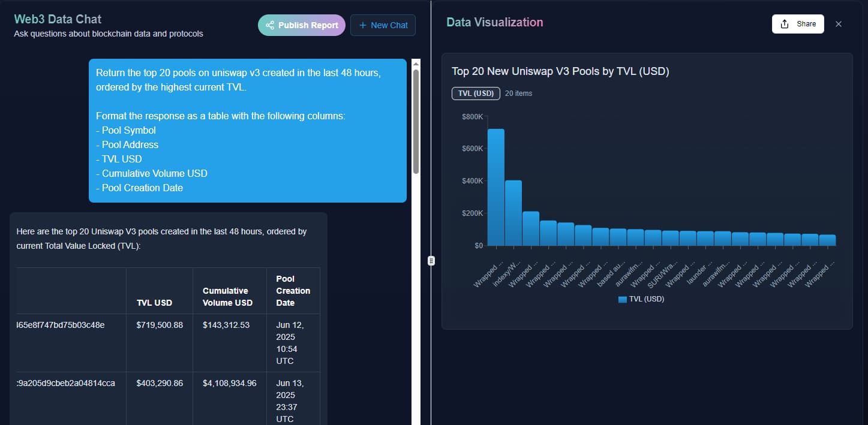
Task: Close the Data Visualization panel
Action: point(839,24)
